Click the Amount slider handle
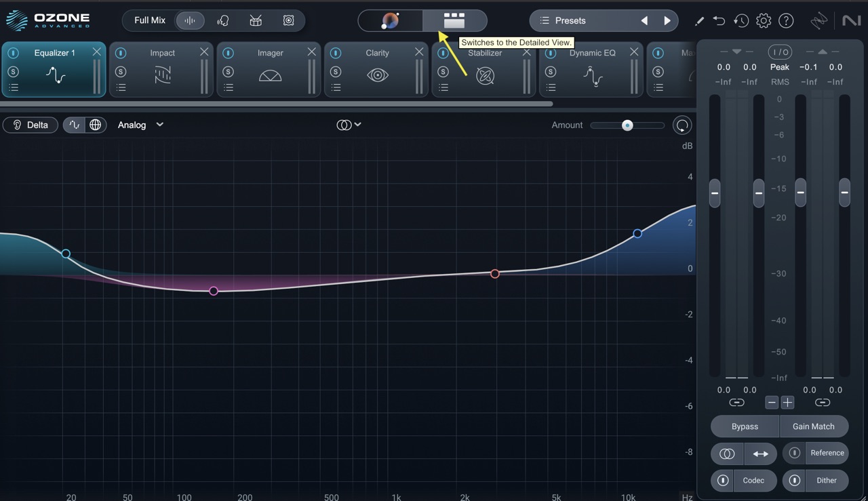Image resolution: width=868 pixels, height=501 pixels. [627, 125]
